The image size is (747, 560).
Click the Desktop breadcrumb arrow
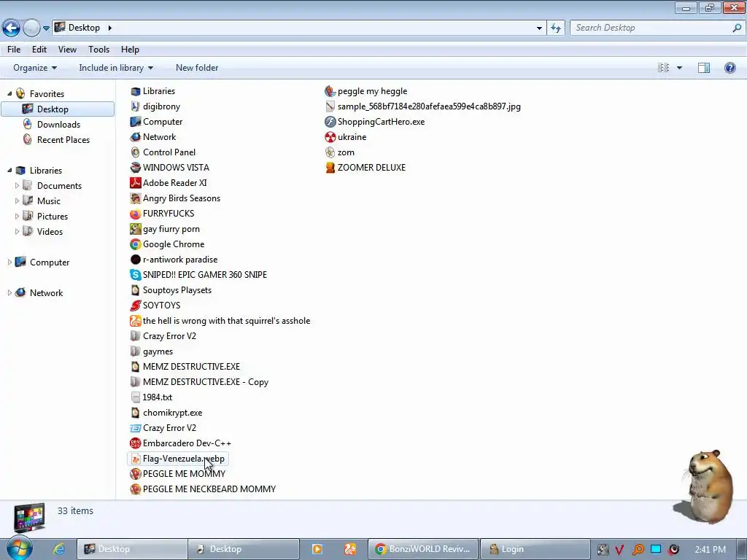coord(110,28)
